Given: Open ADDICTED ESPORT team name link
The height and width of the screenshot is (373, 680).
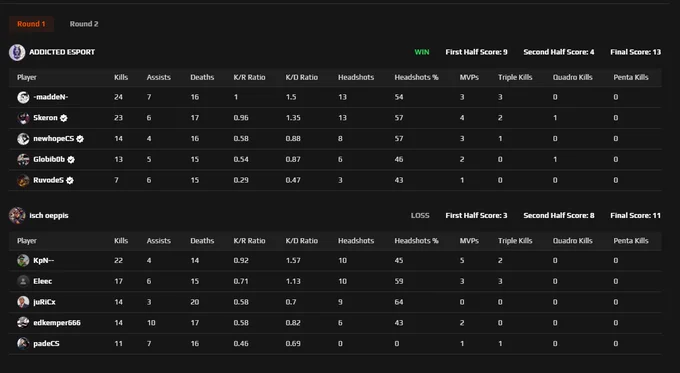Looking at the screenshot, I should click(62, 52).
